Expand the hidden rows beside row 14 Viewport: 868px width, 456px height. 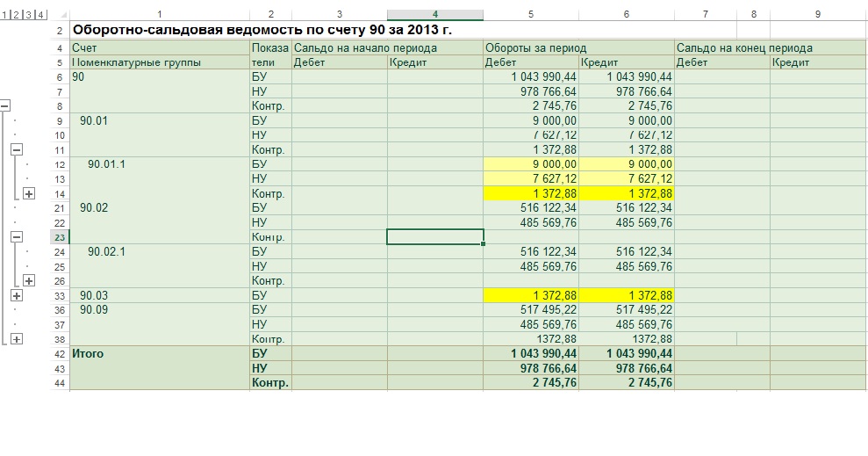(28, 193)
